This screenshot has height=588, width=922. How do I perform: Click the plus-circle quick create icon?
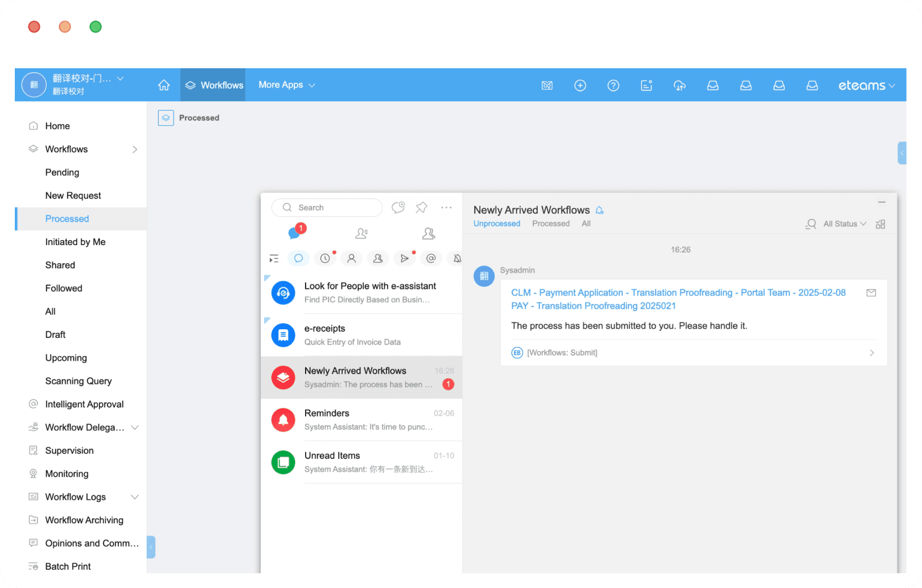580,85
